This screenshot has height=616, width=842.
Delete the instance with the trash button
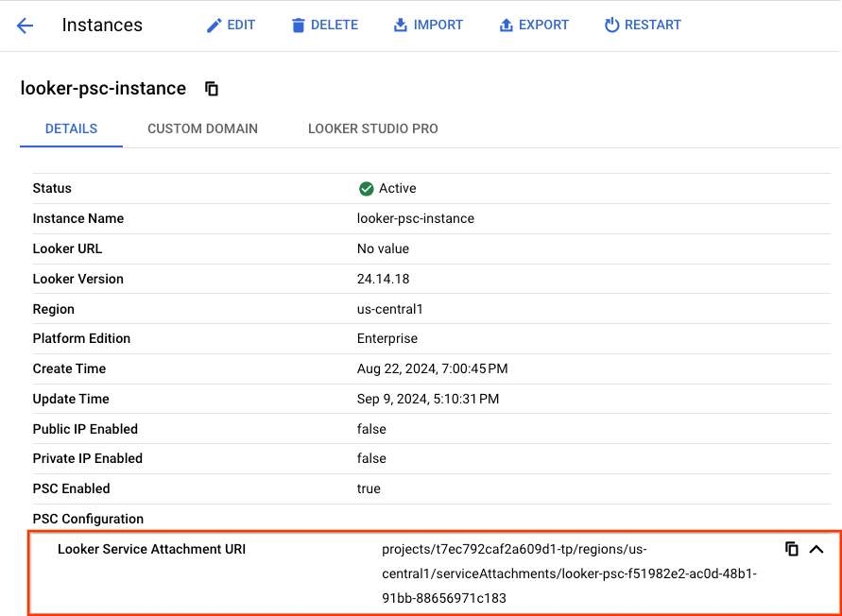tap(324, 26)
